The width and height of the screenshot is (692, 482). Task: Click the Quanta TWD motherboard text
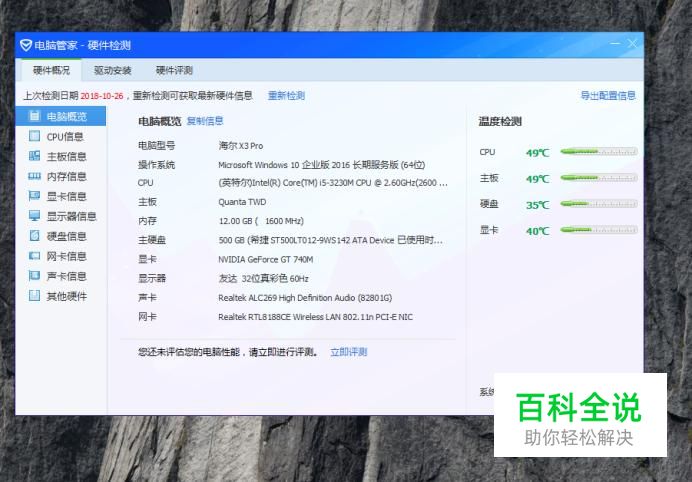242,202
